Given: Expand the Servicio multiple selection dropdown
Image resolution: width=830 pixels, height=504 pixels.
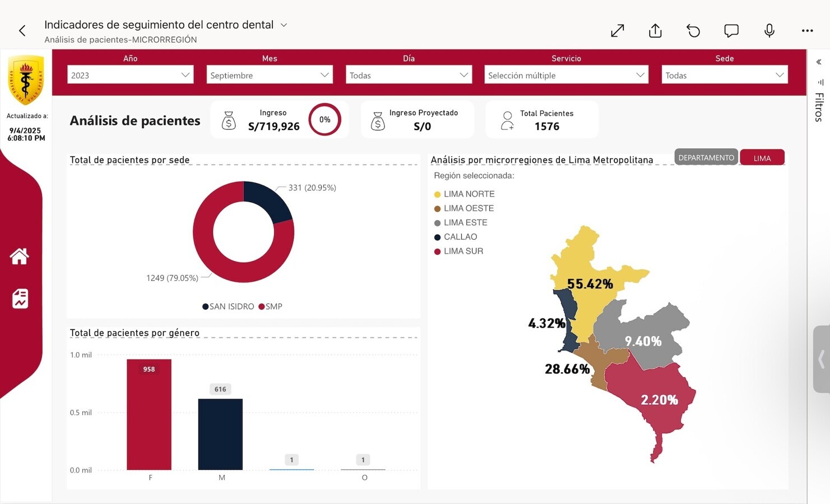Looking at the screenshot, I should pyautogui.click(x=566, y=75).
